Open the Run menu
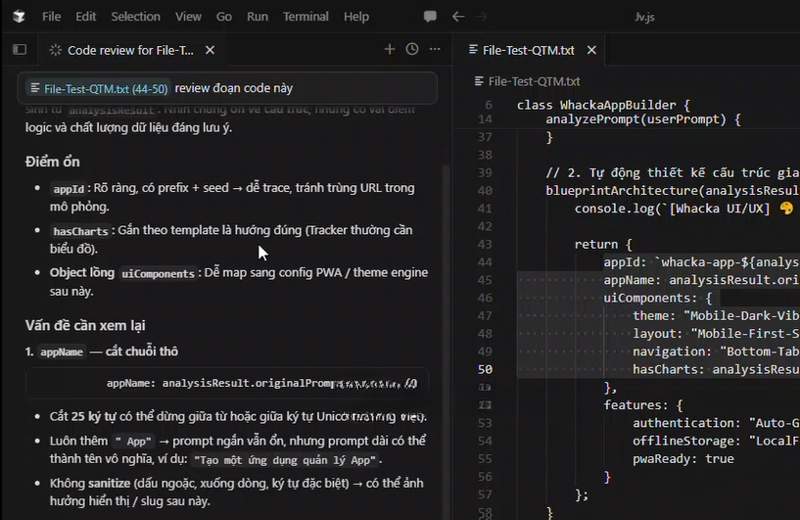This screenshot has width=800, height=520. click(258, 17)
